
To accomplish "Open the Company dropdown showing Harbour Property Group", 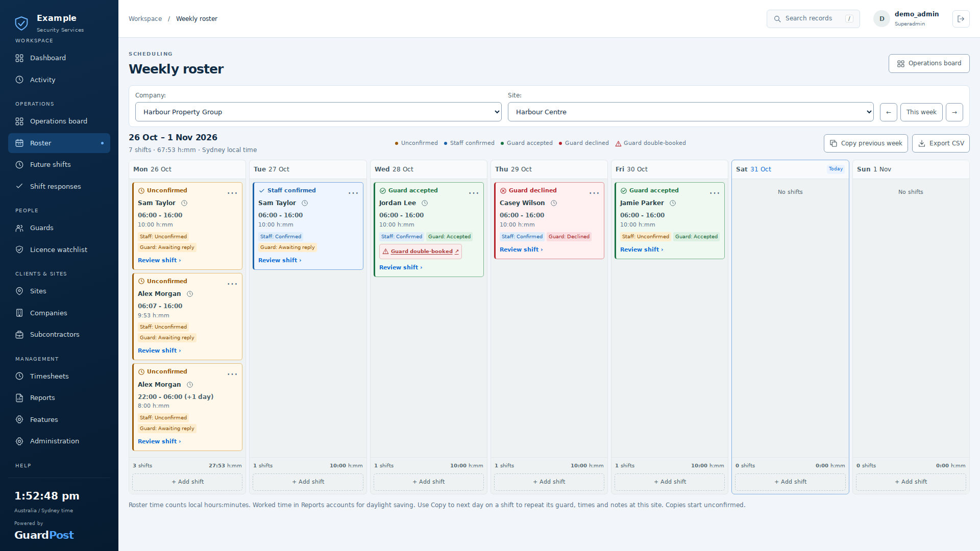I will (x=318, y=112).
